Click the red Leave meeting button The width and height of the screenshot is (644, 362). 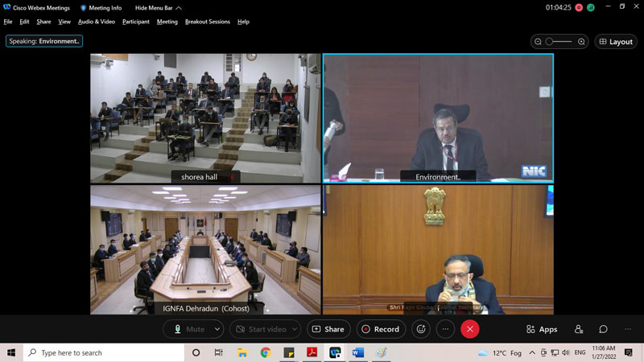(x=470, y=329)
